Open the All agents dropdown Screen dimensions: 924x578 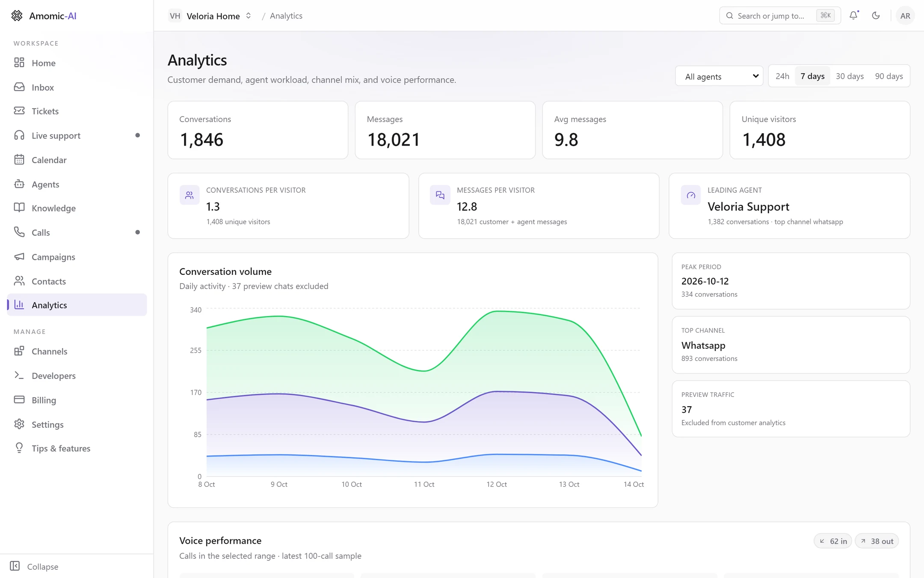tap(719, 76)
